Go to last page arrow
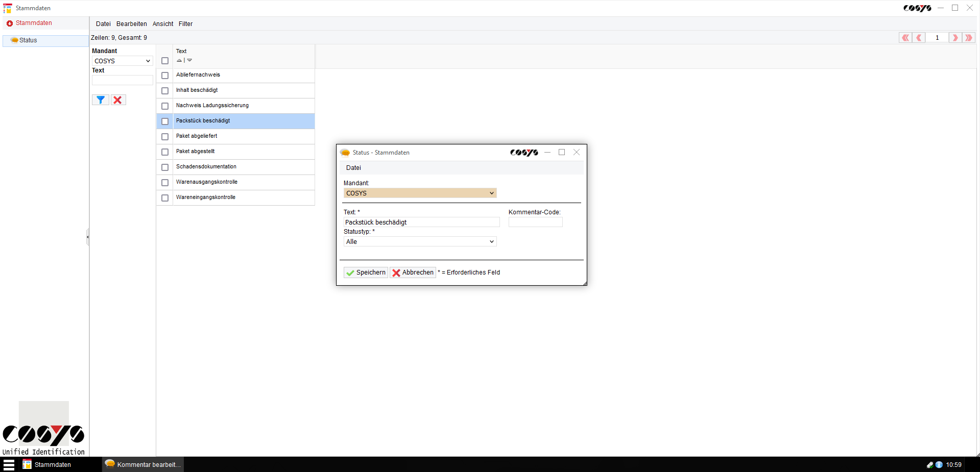This screenshot has height=472, width=980. tap(968, 38)
